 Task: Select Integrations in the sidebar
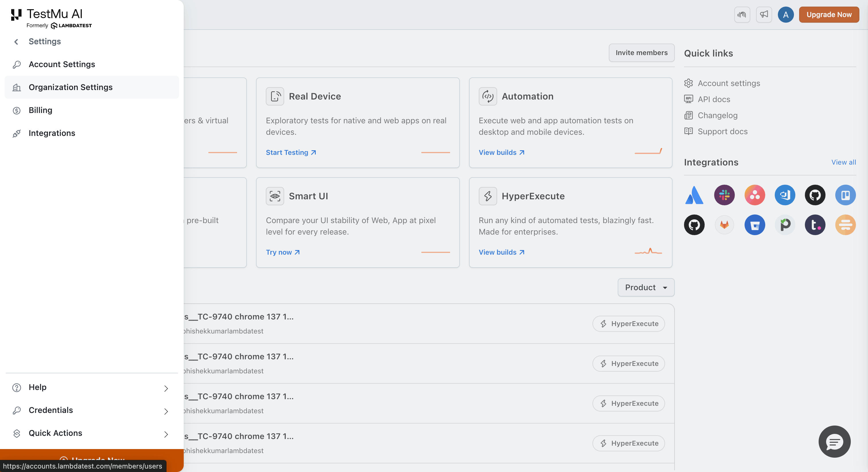tap(52, 133)
